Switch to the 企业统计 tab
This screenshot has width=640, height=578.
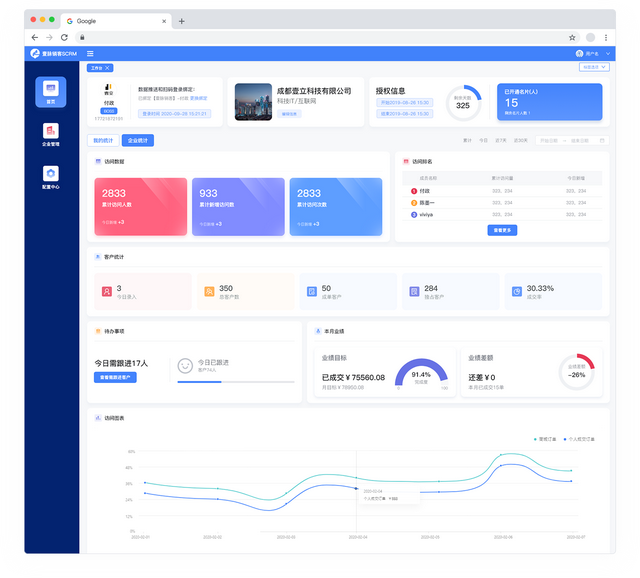[138, 140]
